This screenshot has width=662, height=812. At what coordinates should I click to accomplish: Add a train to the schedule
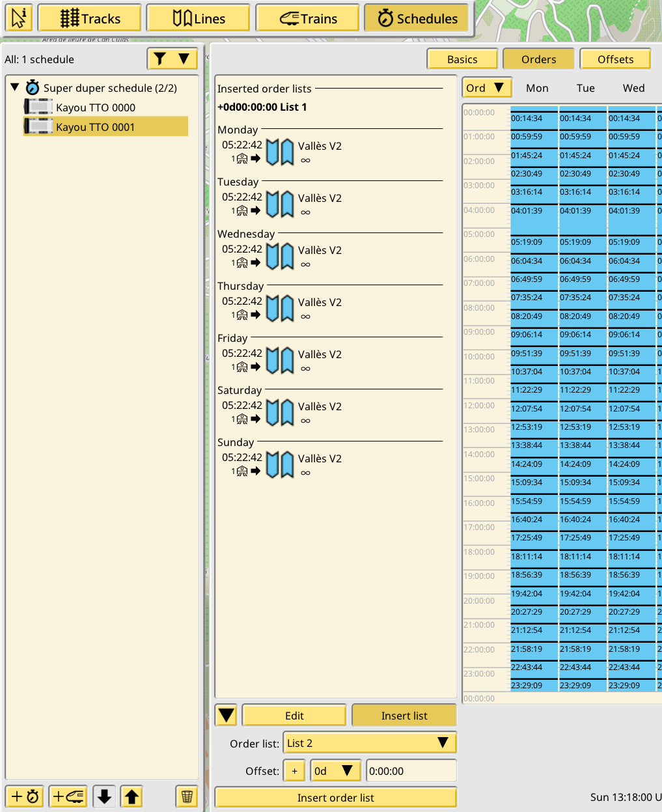click(68, 796)
